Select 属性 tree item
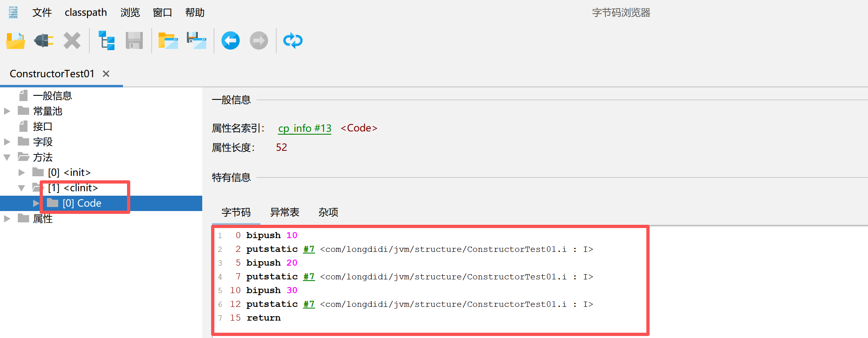The width and height of the screenshot is (868, 338). (x=43, y=219)
